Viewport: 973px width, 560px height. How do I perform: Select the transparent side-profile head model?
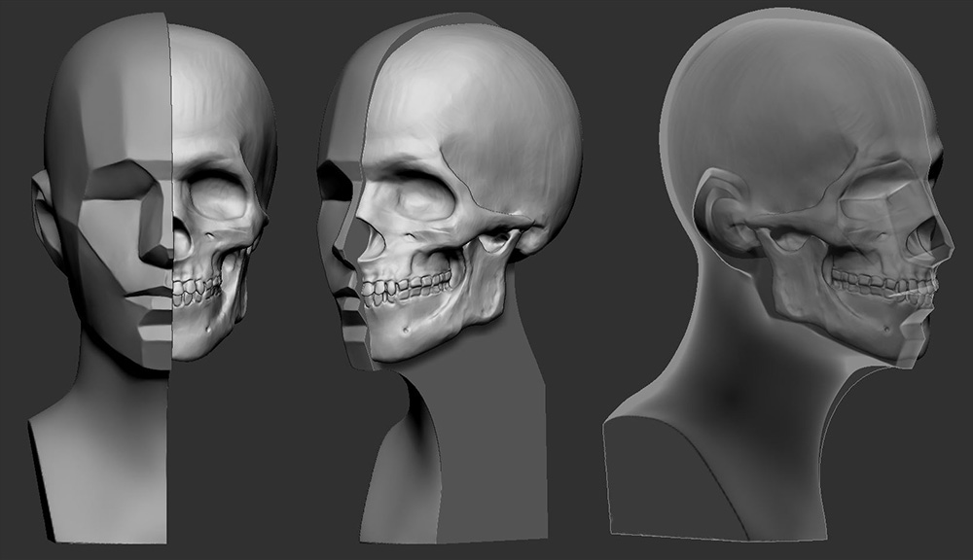[x=778, y=273]
